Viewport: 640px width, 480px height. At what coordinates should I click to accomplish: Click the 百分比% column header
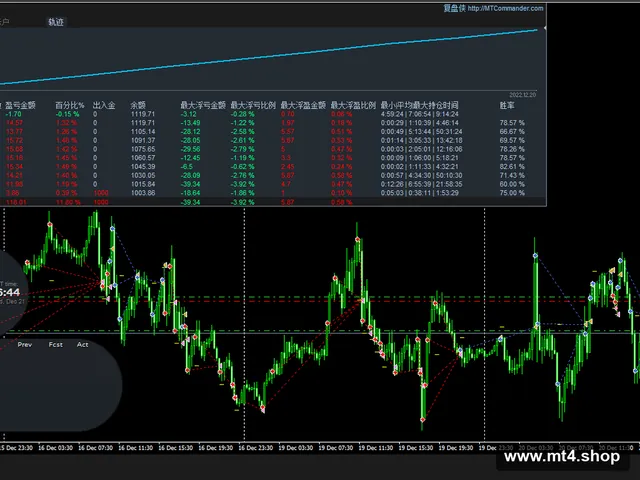[x=70, y=105]
